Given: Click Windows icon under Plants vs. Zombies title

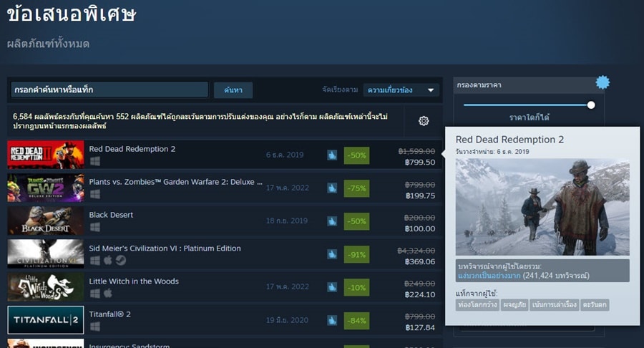Looking at the screenshot, I should click(x=95, y=194).
